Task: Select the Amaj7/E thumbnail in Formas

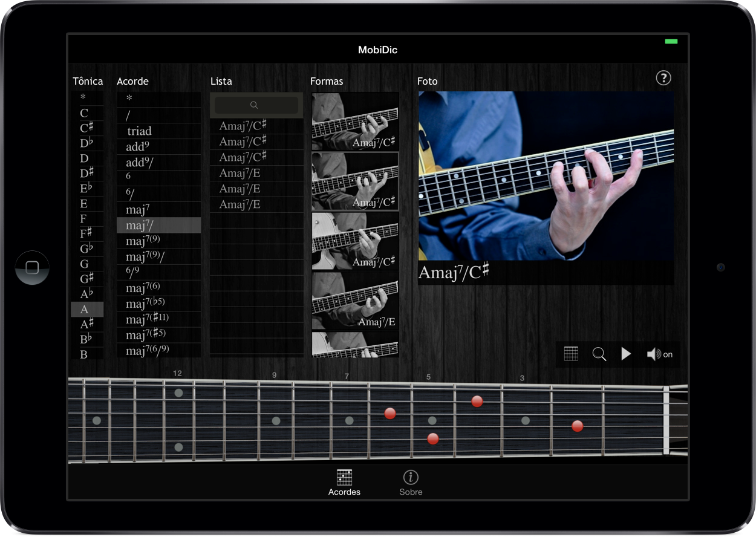Action: (355, 301)
